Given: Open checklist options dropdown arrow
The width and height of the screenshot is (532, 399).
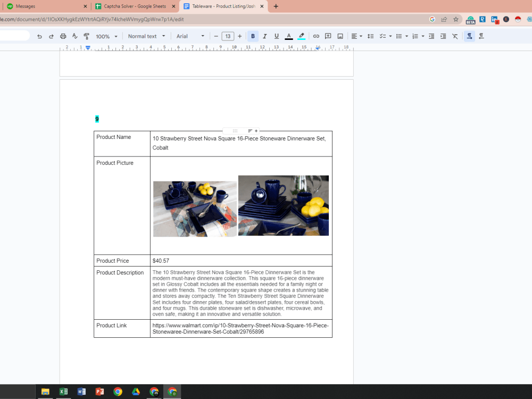Looking at the screenshot, I should (x=390, y=36).
